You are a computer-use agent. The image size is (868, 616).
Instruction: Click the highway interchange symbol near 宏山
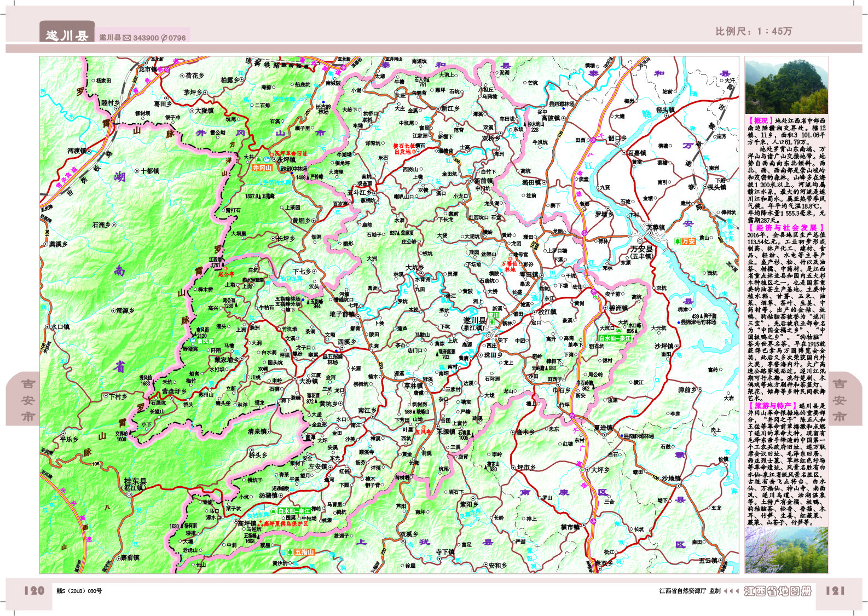click(x=593, y=292)
